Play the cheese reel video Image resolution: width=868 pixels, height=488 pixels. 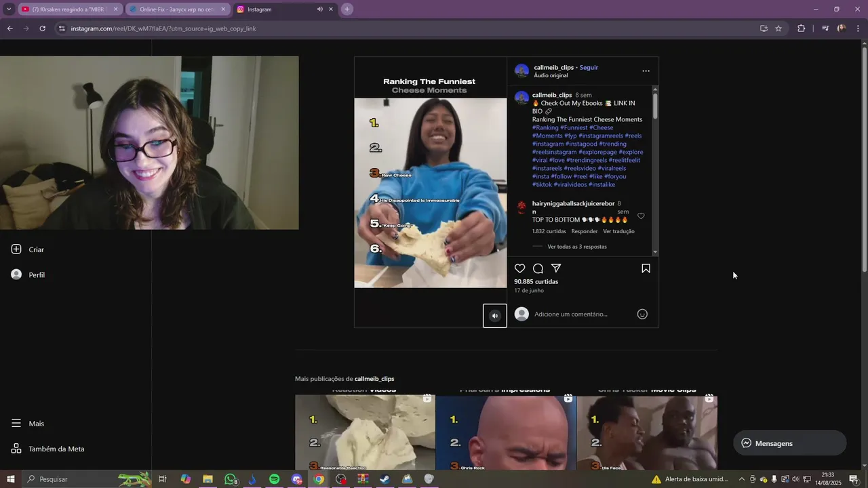click(x=430, y=192)
